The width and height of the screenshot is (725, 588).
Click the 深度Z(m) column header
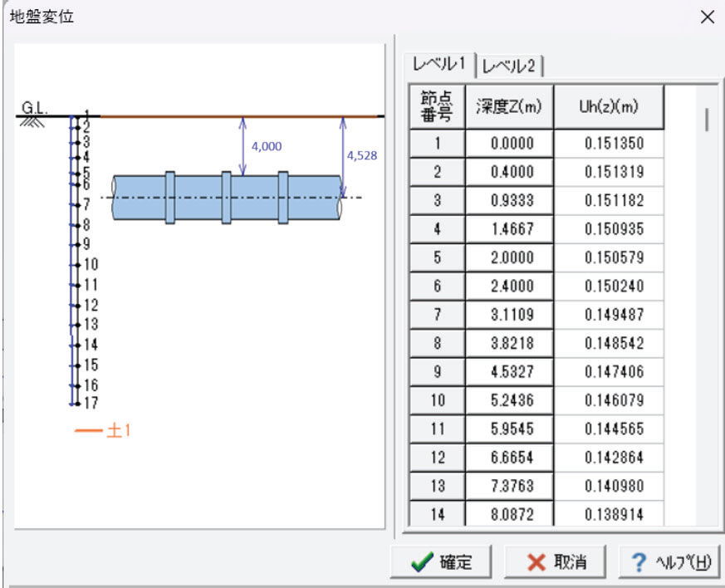(510, 107)
